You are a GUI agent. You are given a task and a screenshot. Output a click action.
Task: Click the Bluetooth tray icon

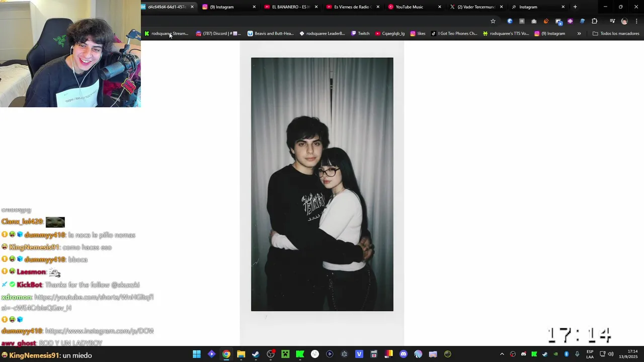pyautogui.click(x=567, y=354)
